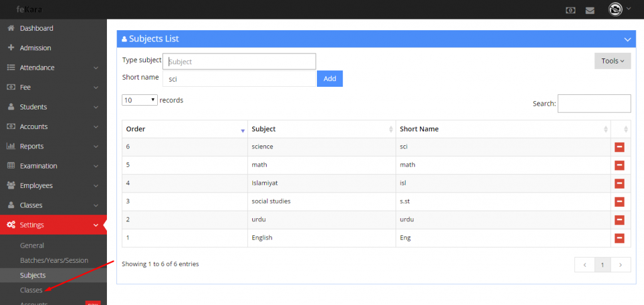Screen dimensions: 644x305
Task: Delete the English subject row
Action: pyautogui.click(x=619, y=238)
